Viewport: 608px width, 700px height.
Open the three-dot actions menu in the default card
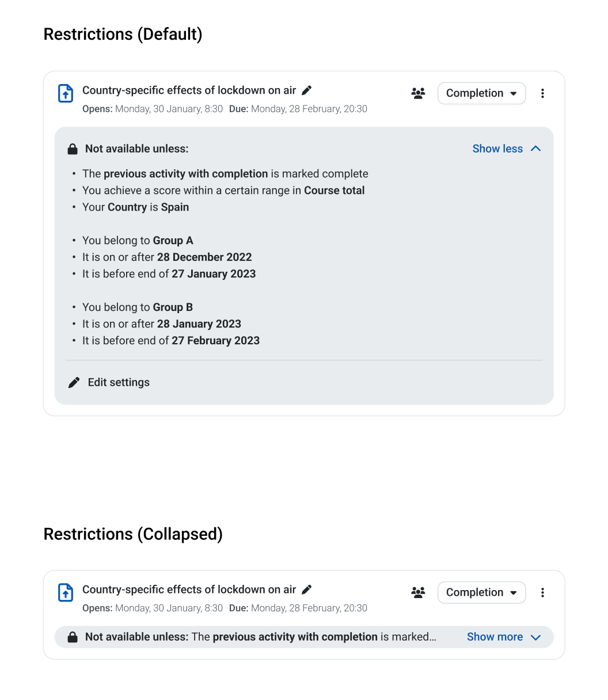click(542, 93)
